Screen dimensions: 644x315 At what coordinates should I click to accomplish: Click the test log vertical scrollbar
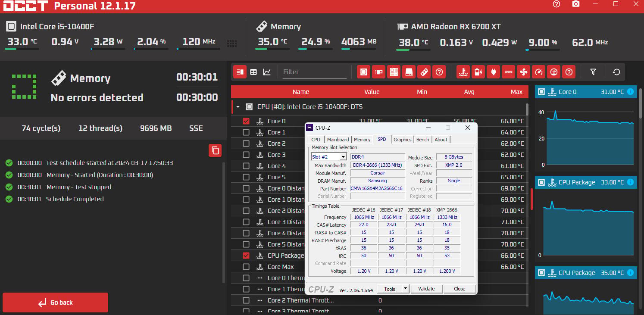223,222
